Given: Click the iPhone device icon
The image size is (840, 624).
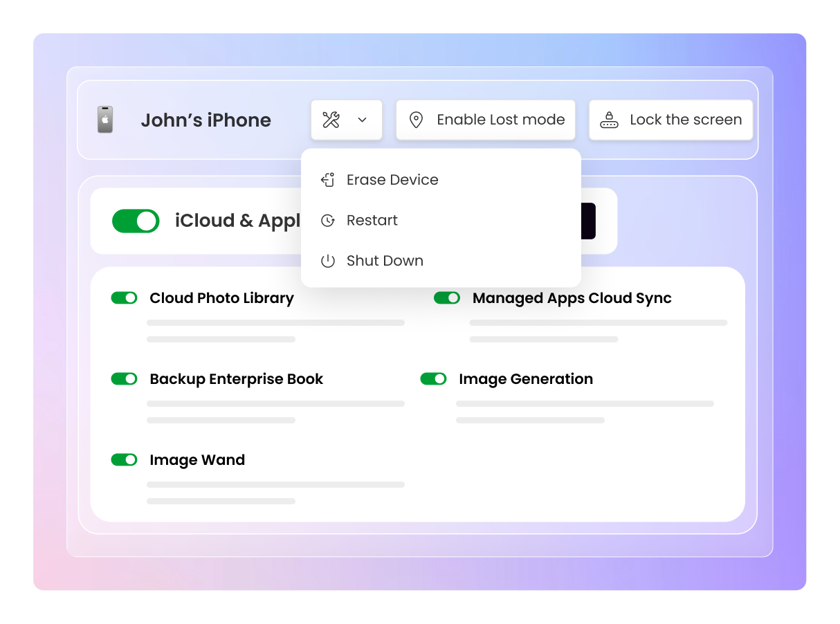Looking at the screenshot, I should pyautogui.click(x=104, y=120).
